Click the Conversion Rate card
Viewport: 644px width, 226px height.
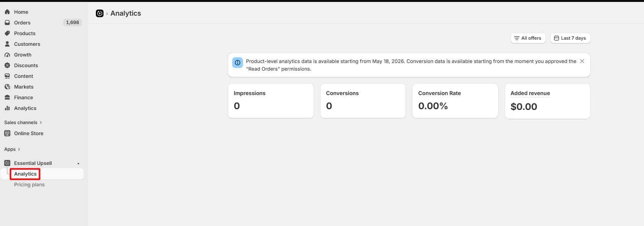click(x=455, y=101)
